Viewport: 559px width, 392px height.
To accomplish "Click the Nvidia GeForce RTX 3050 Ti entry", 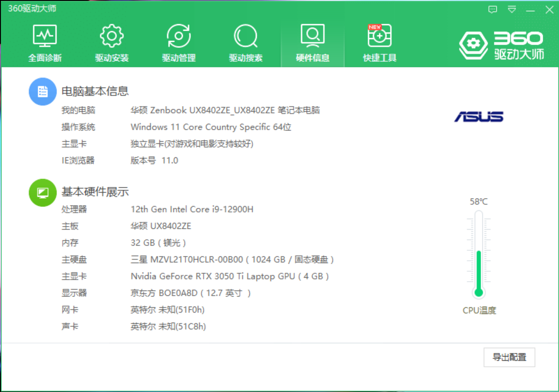I will 230,276.
